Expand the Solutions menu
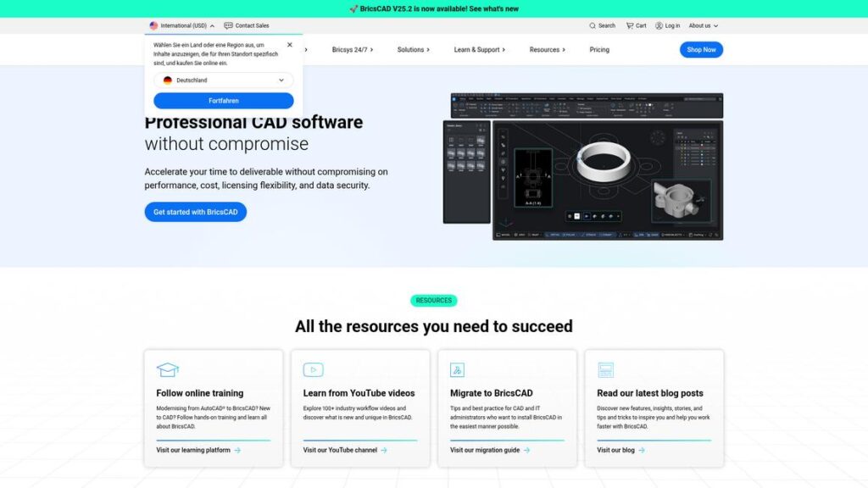The image size is (868, 488). (414, 50)
